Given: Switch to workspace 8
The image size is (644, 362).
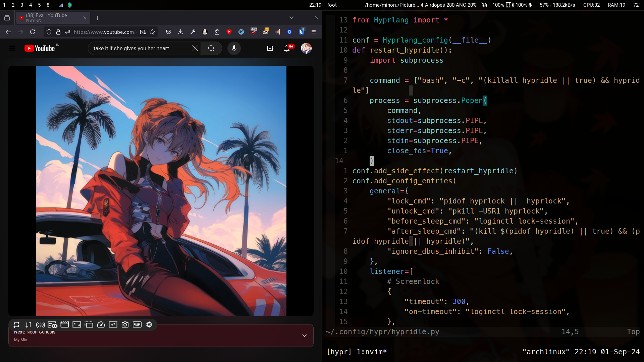Looking at the screenshot, I should (48, 5).
